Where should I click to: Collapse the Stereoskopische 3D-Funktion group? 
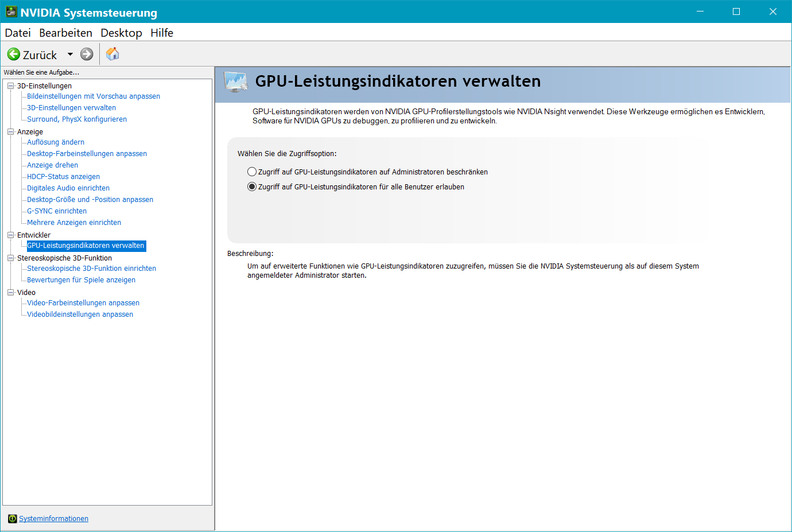tap(10, 258)
